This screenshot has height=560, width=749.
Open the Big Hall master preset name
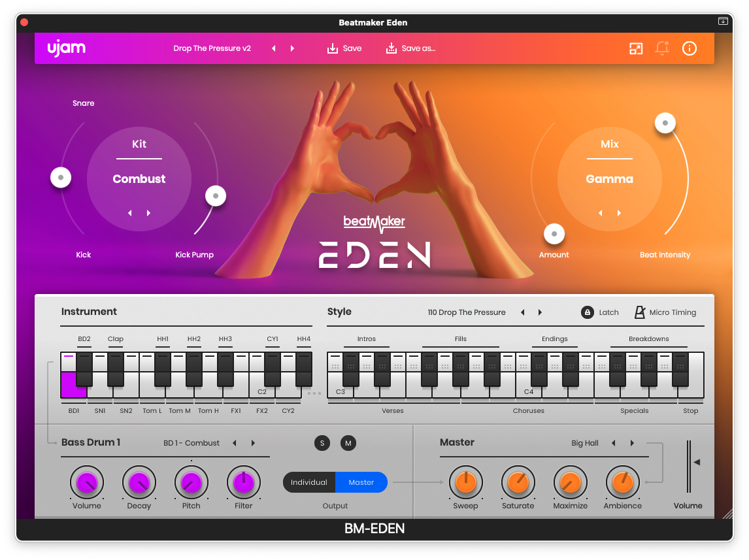point(585,443)
